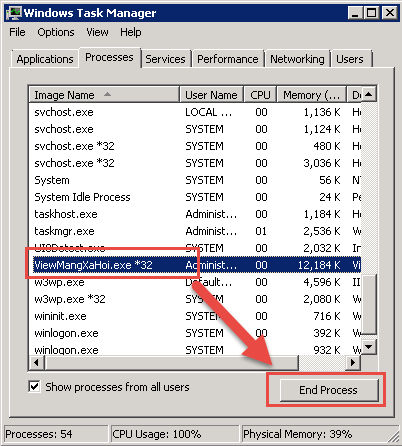This screenshot has width=402, height=446.
Task: Sort by User Name column header
Action: [212, 95]
